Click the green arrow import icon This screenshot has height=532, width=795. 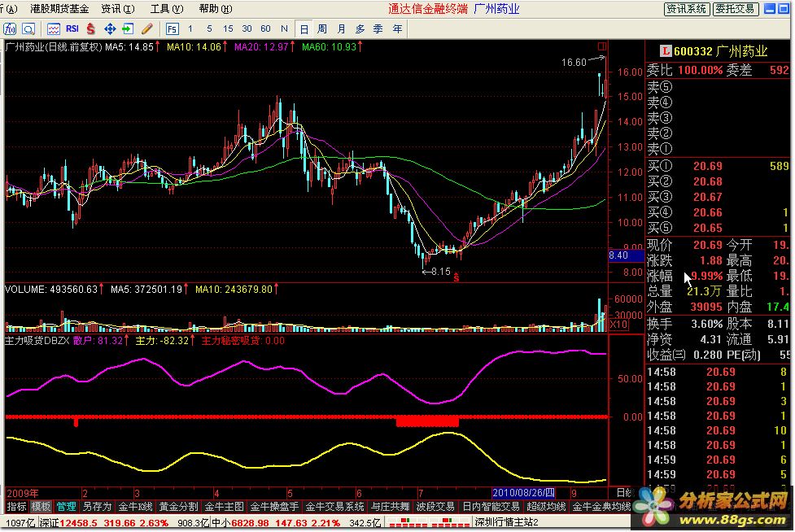coord(128,29)
